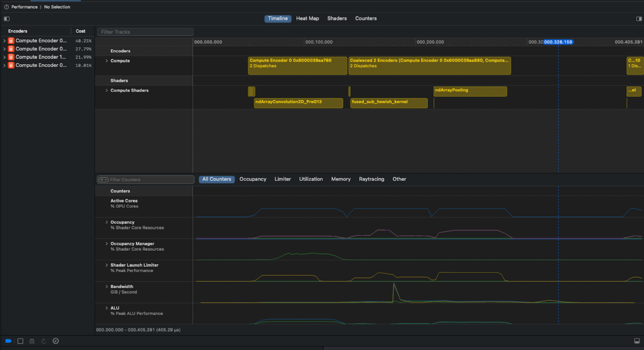Viewport: 644px width, 350px height.
Task: Open the performance gauge icon
Action: pos(56,341)
